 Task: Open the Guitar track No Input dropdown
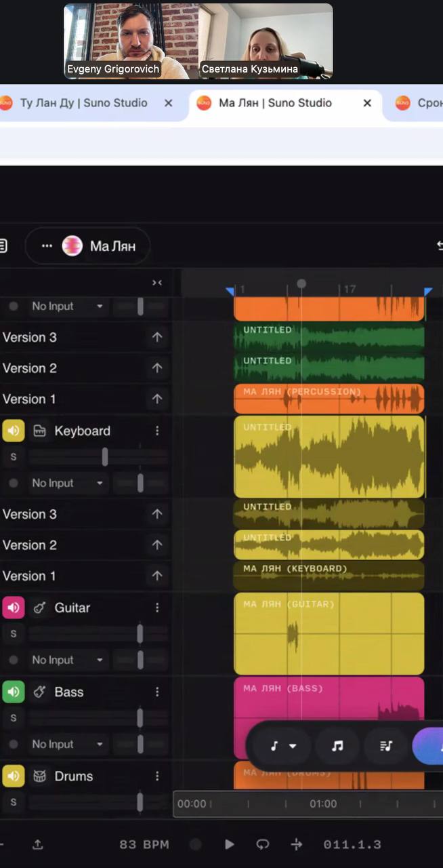click(x=67, y=660)
